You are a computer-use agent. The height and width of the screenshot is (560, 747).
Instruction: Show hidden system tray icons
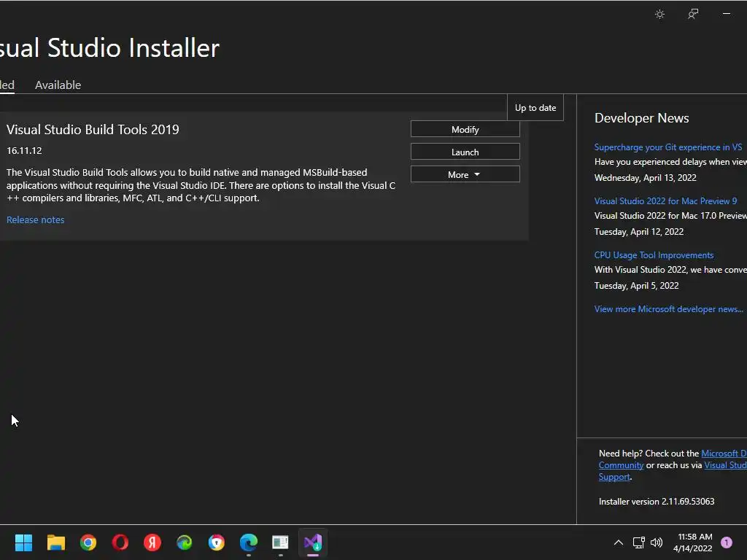(619, 542)
